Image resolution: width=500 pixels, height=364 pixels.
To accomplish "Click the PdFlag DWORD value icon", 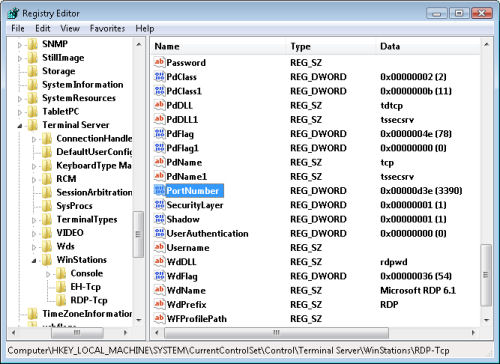I will 159,133.
